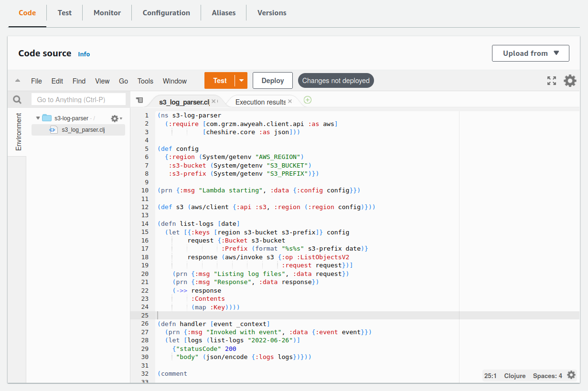Click the 25:1 cursor position indicator
Image resolution: width=588 pixels, height=391 pixels.
[491, 376]
